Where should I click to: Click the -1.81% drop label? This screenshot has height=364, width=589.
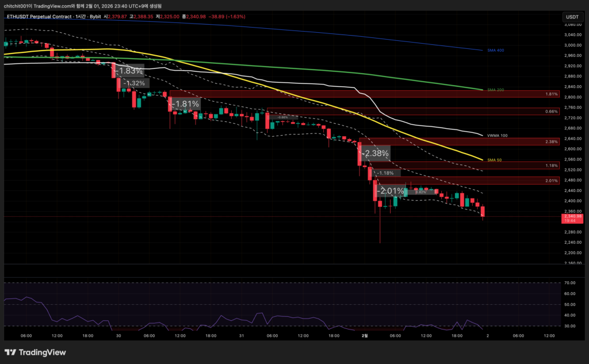pyautogui.click(x=186, y=104)
